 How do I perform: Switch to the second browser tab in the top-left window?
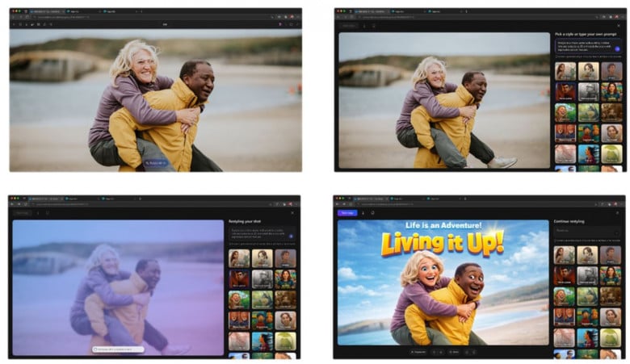pos(84,11)
